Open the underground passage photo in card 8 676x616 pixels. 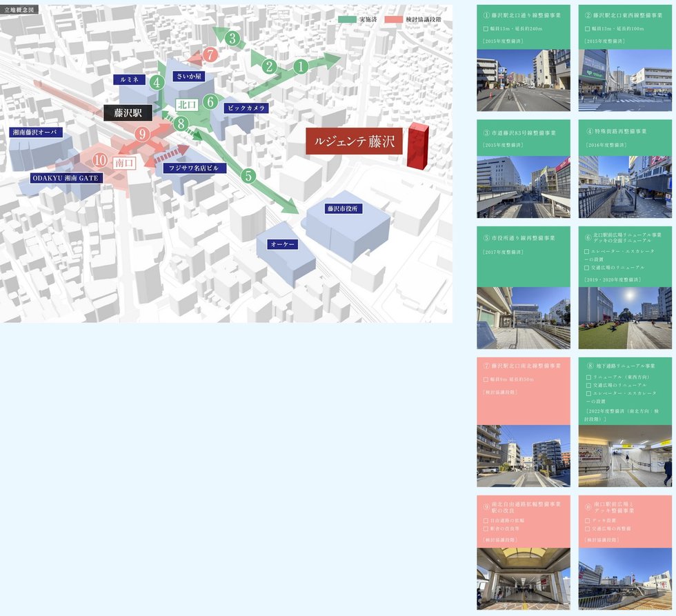tap(624, 456)
